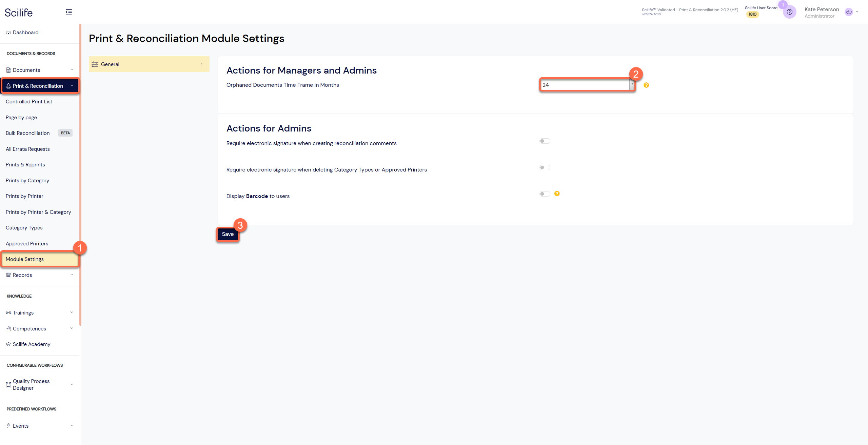This screenshot has height=445, width=868.
Task: Enable e-signature for reconciliation comments toggle
Action: point(545,141)
